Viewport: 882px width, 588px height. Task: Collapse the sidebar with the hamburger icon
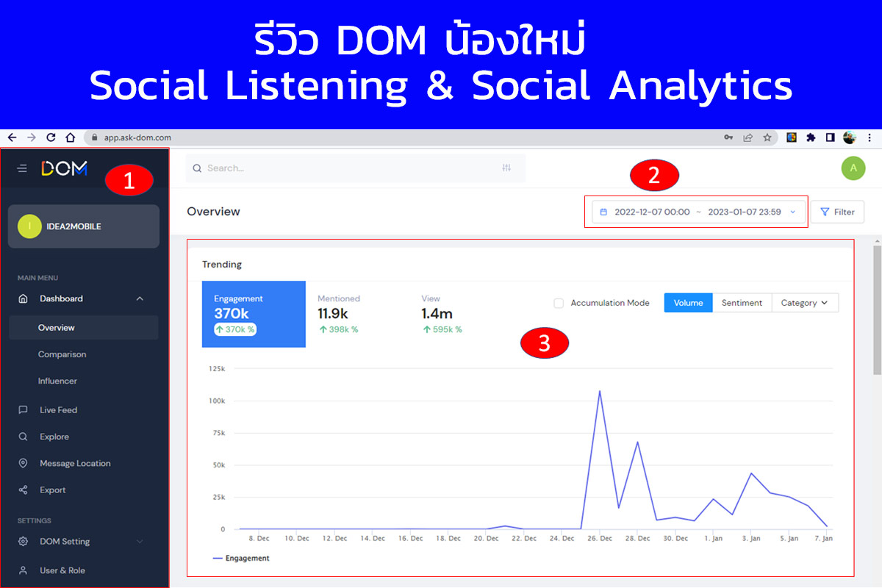click(22, 168)
